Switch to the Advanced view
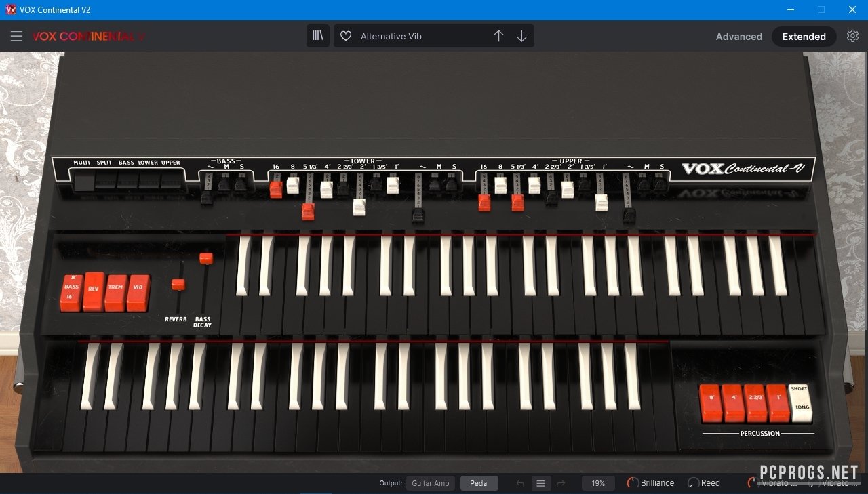 click(x=739, y=37)
